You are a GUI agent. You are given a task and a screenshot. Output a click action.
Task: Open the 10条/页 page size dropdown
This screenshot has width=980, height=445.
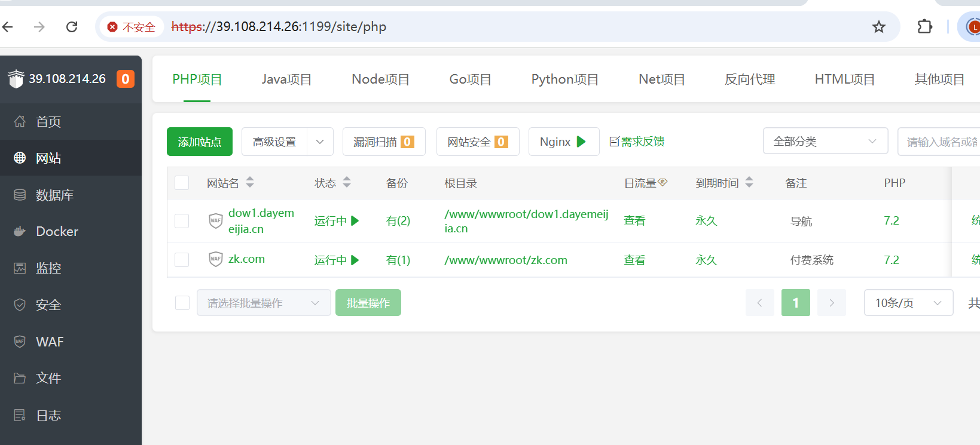(908, 303)
